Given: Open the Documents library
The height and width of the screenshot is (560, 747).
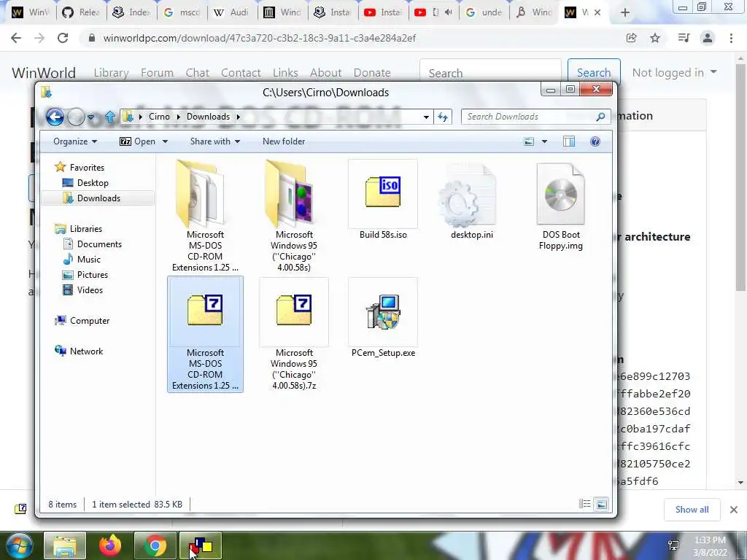Looking at the screenshot, I should click(x=93, y=244).
